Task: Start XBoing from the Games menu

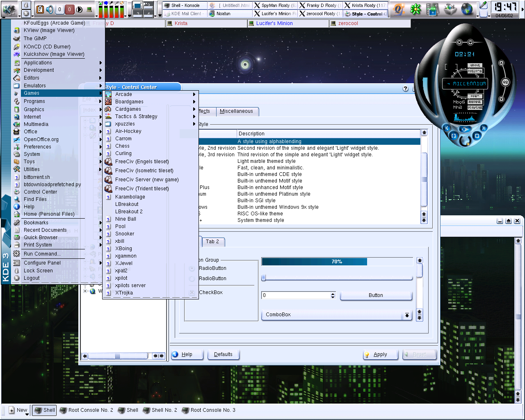Action: click(x=150, y=249)
